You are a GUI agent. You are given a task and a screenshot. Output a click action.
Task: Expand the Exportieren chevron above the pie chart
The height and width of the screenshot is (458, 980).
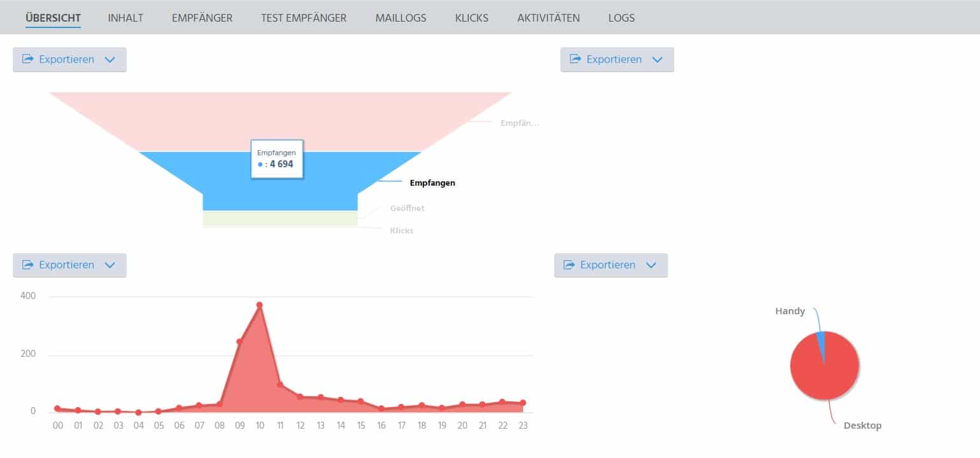[651, 265]
